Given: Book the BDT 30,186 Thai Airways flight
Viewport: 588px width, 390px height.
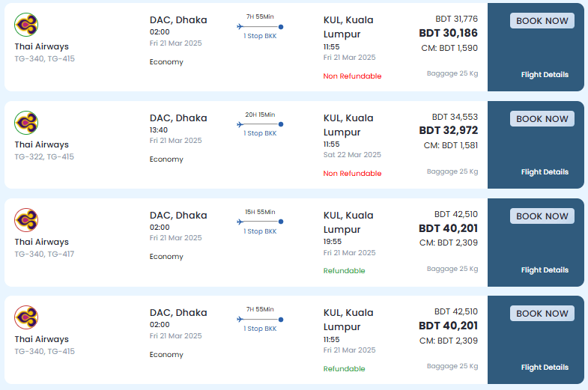Looking at the screenshot, I should click(x=542, y=21).
